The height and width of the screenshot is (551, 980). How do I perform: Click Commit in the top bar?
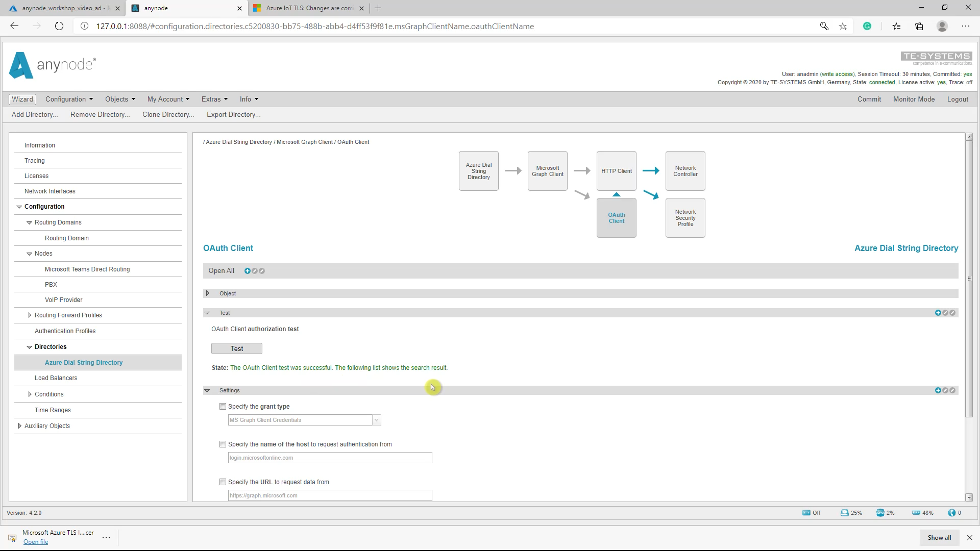coord(869,99)
